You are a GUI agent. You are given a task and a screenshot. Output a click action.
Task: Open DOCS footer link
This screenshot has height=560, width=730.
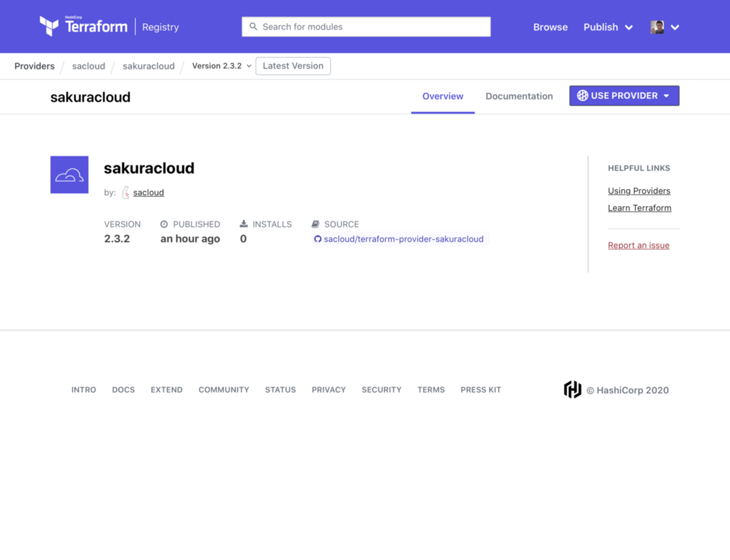tap(124, 390)
